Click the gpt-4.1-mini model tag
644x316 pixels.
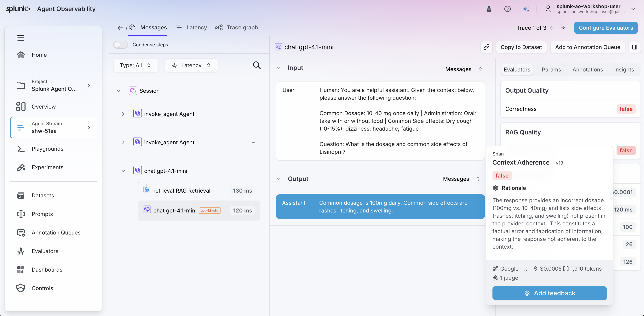[210, 211]
